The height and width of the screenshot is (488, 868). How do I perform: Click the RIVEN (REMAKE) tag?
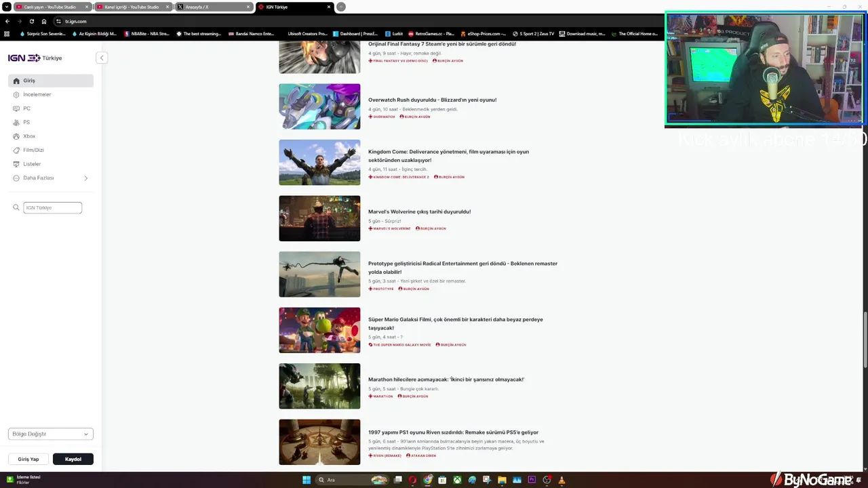click(385, 455)
